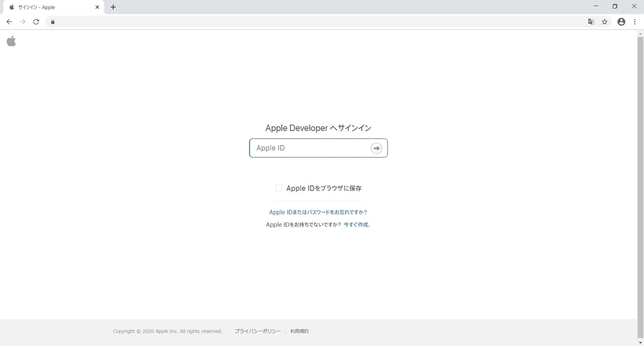Screen dimensions: 644x346
Task: Click the 'Apple IDをお持ちでないですか?' text
Action: (x=303, y=225)
